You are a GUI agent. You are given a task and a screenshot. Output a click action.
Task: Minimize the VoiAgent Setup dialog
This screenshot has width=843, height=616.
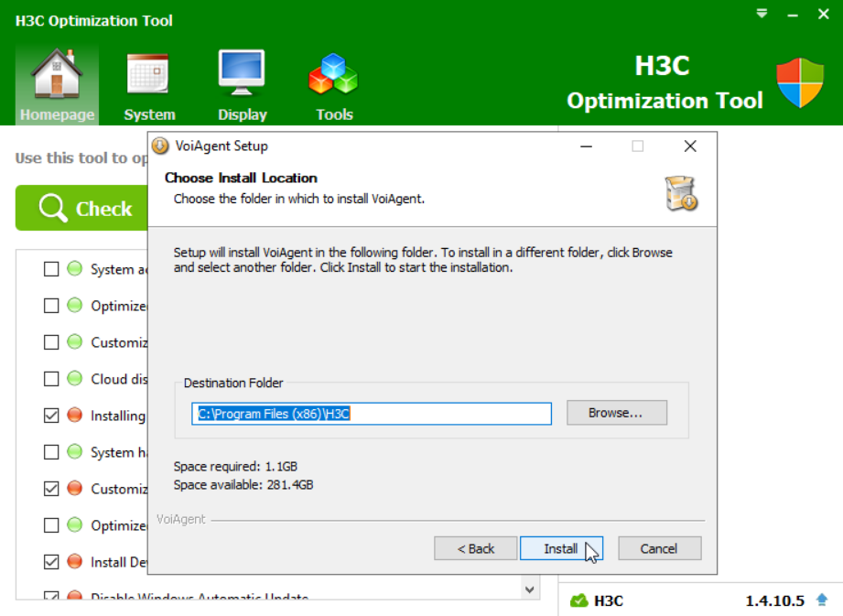tap(587, 146)
